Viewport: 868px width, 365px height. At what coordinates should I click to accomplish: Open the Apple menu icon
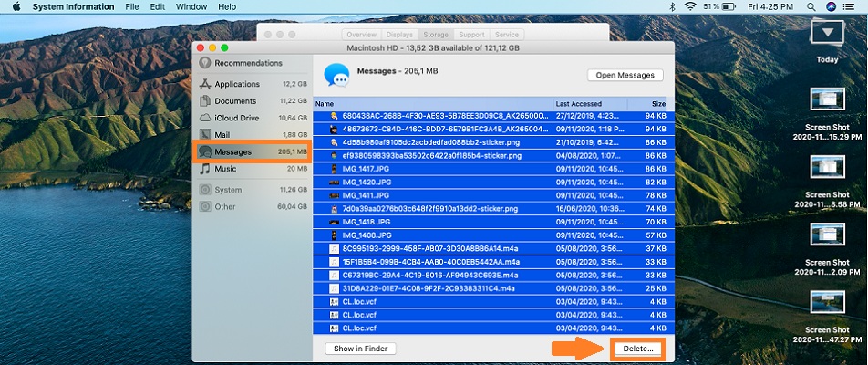[x=16, y=6]
